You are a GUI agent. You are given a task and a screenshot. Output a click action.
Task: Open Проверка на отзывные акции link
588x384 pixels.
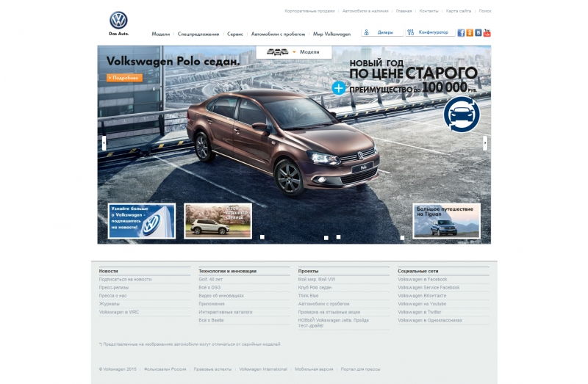(x=329, y=313)
